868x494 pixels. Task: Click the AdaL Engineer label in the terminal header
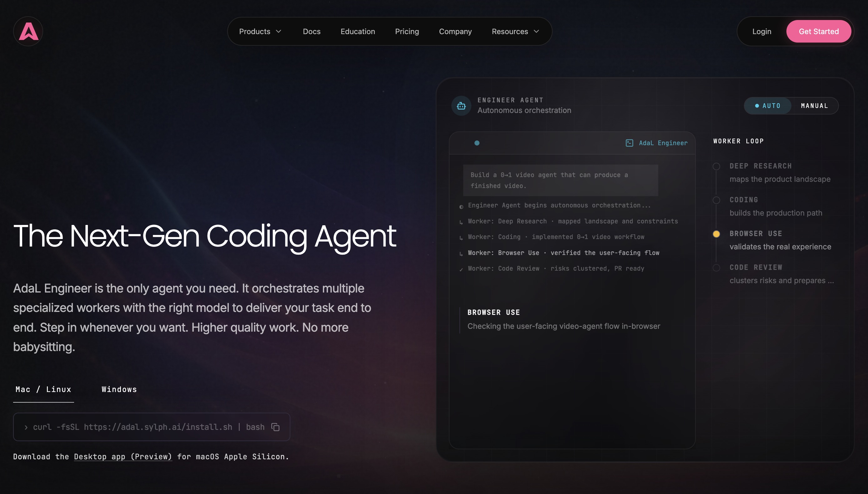[x=663, y=143]
